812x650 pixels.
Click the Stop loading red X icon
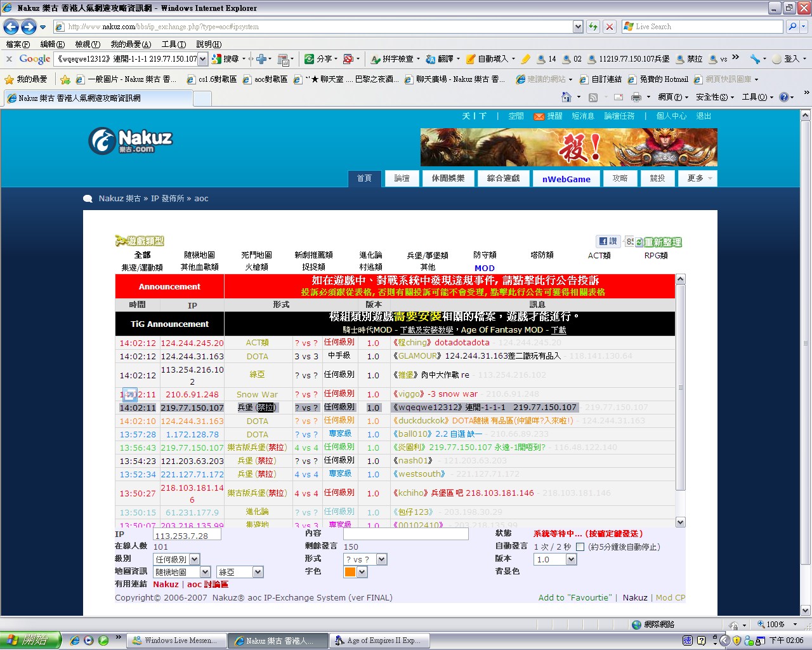tap(610, 27)
